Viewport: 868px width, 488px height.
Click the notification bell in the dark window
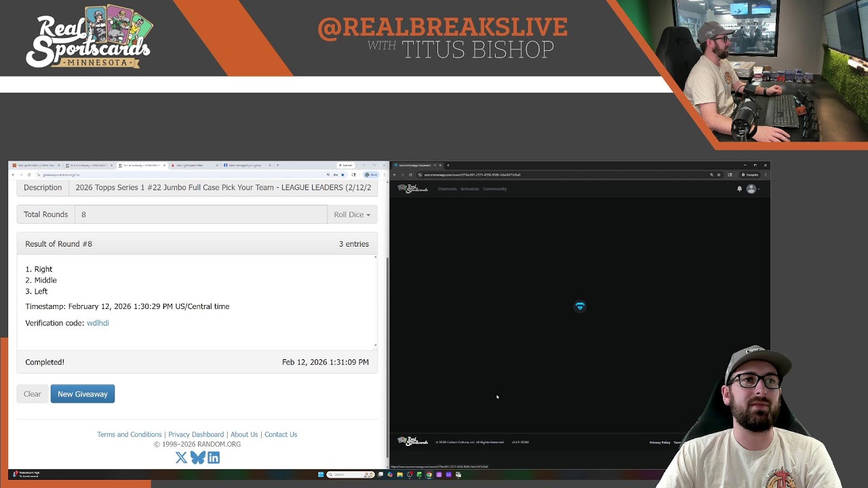point(739,189)
